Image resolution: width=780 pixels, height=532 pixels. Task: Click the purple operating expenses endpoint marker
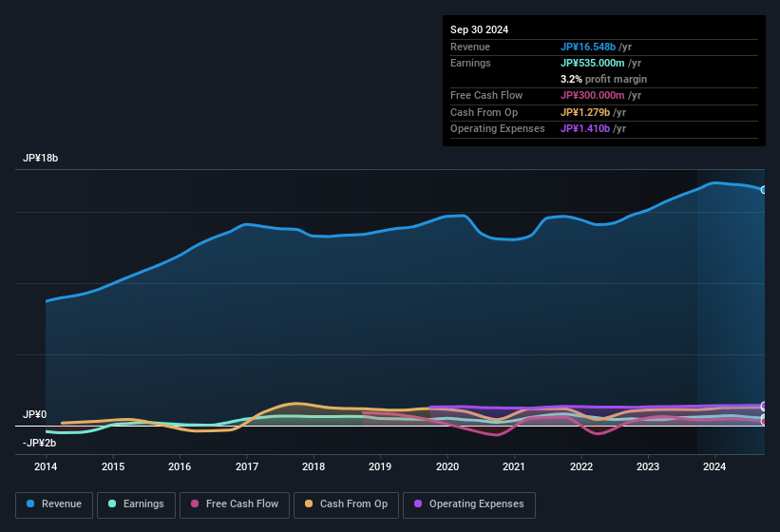(764, 407)
